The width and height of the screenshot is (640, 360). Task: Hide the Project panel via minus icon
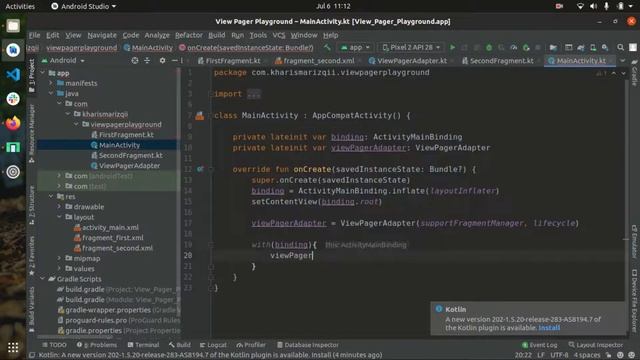(x=174, y=60)
